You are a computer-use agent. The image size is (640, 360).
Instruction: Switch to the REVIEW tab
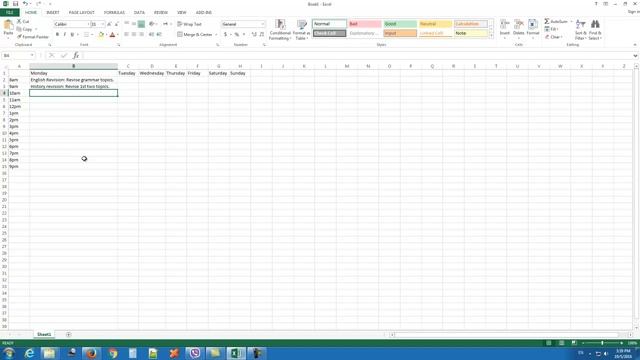point(161,13)
